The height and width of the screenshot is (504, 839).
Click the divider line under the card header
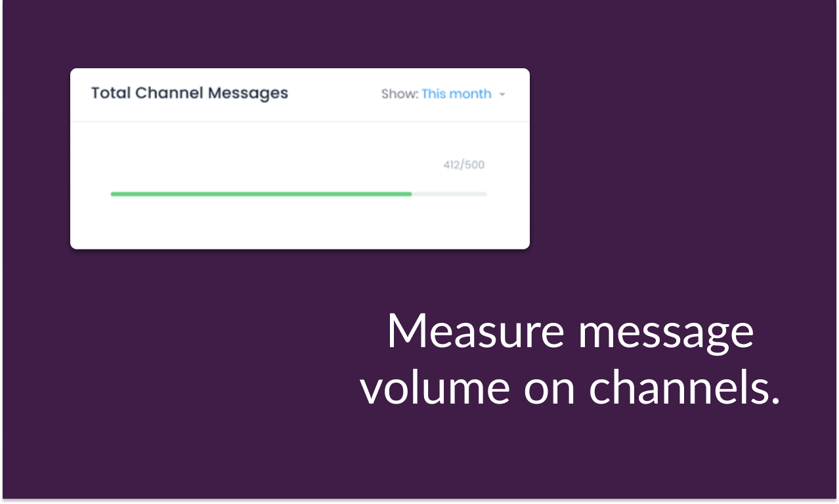[x=300, y=121]
